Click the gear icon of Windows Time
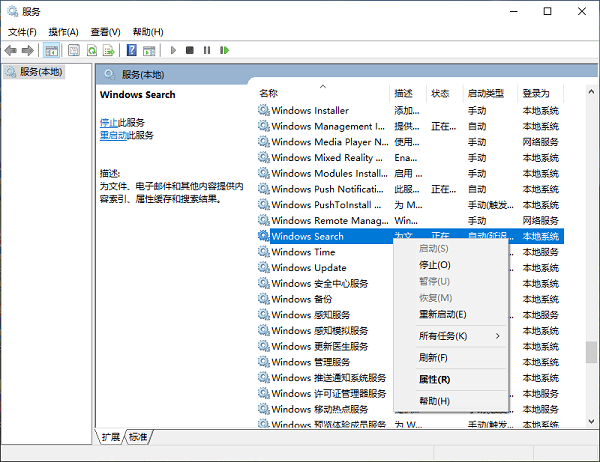Viewport: 600px width, 462px height. (x=264, y=251)
